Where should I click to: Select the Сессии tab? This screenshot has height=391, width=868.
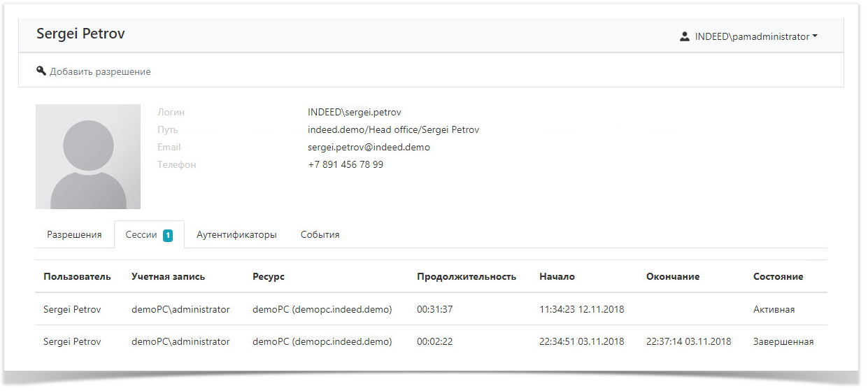(x=141, y=235)
